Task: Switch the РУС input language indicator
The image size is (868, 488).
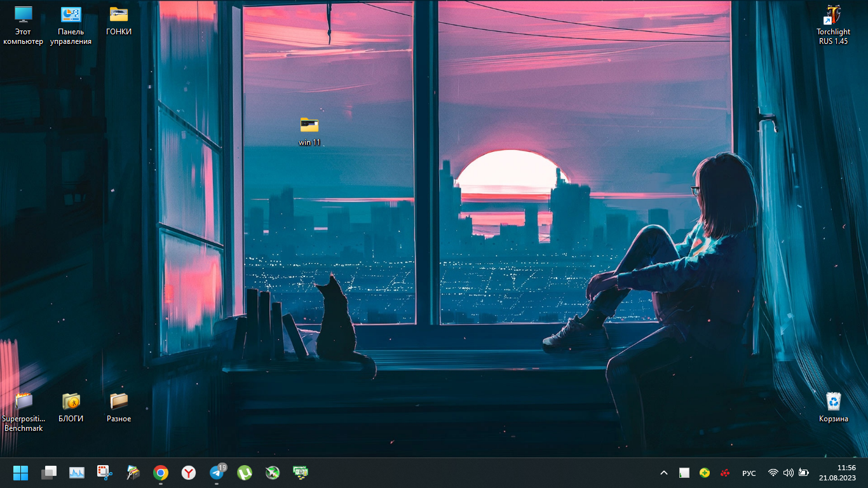Action: pyautogui.click(x=749, y=473)
